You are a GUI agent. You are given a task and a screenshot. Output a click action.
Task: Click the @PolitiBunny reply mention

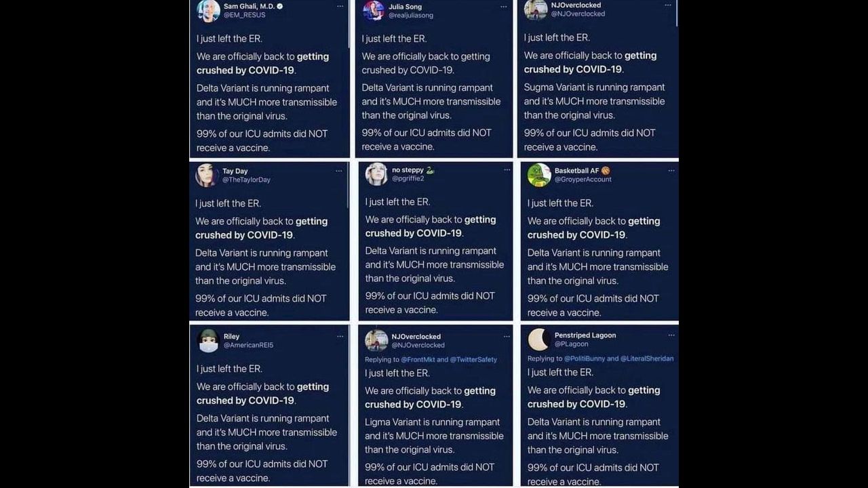585,359
